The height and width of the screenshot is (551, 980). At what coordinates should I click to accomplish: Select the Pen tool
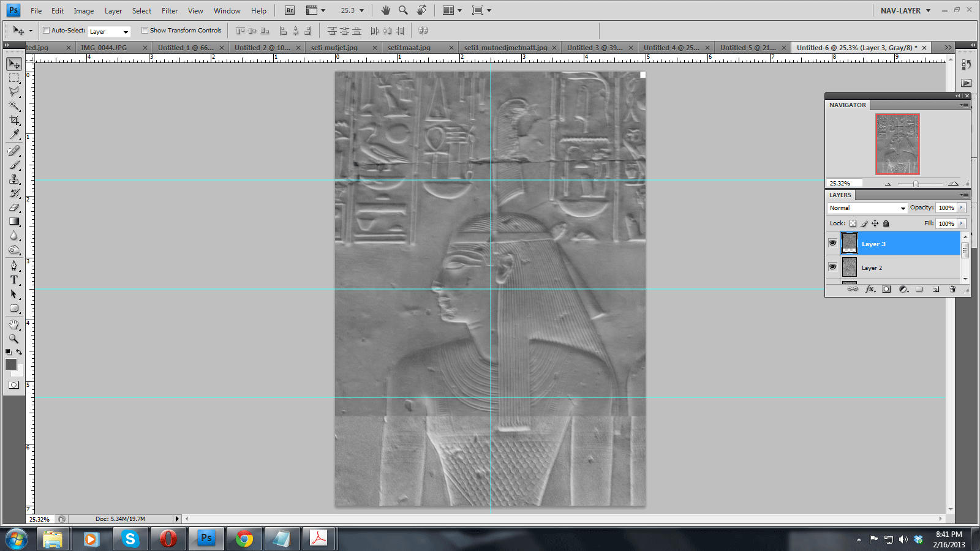pos(14,266)
